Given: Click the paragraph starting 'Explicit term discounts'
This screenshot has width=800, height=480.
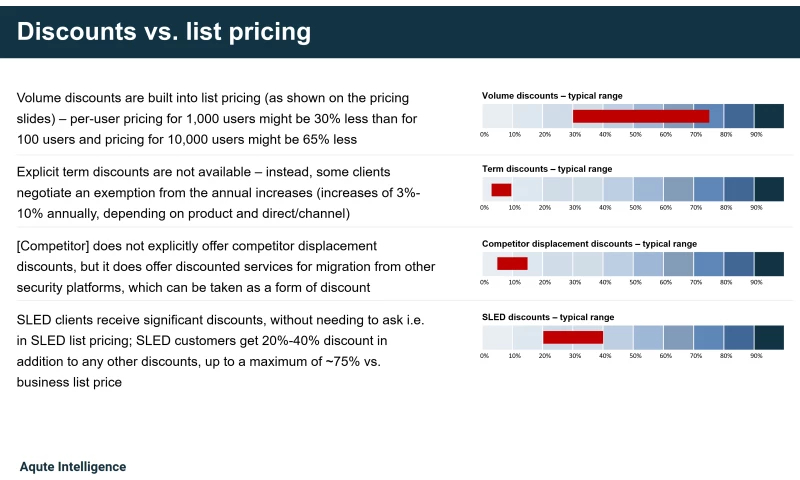Looking at the screenshot, I should coord(219,193).
